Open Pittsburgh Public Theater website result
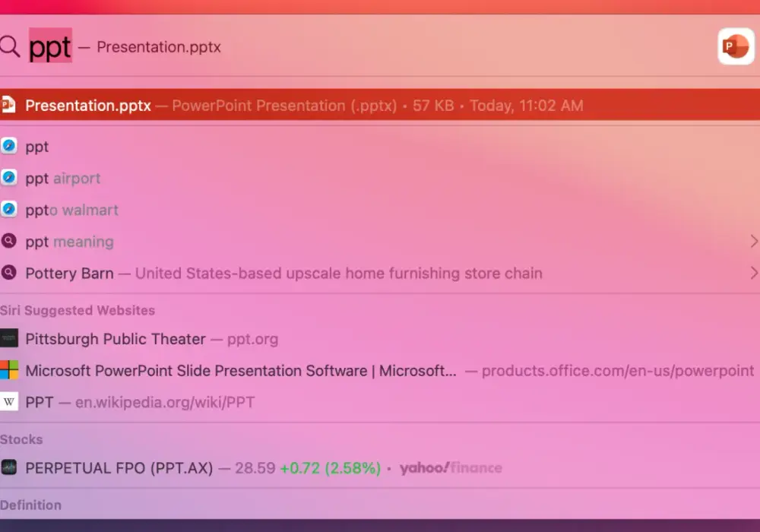This screenshot has width=760, height=532. 380,339
